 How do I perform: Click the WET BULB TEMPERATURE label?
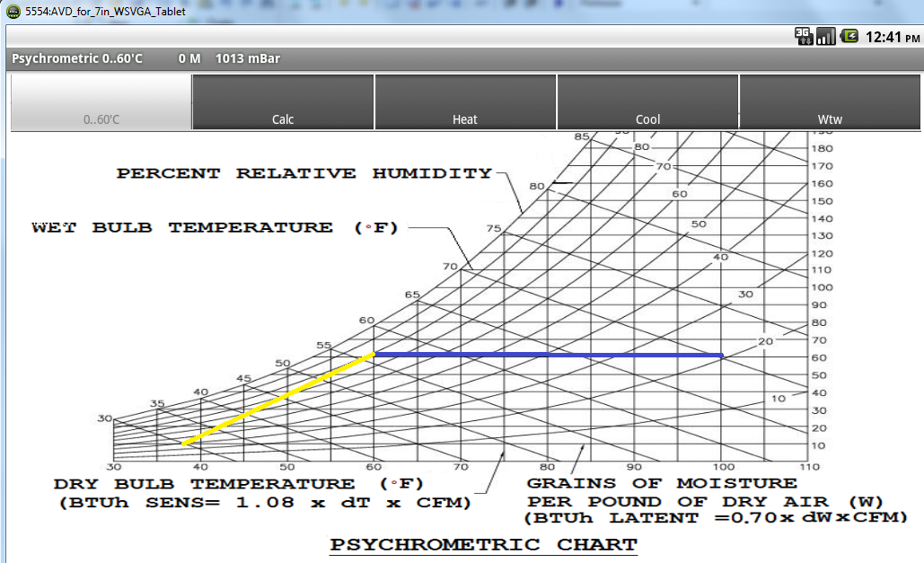(x=216, y=227)
